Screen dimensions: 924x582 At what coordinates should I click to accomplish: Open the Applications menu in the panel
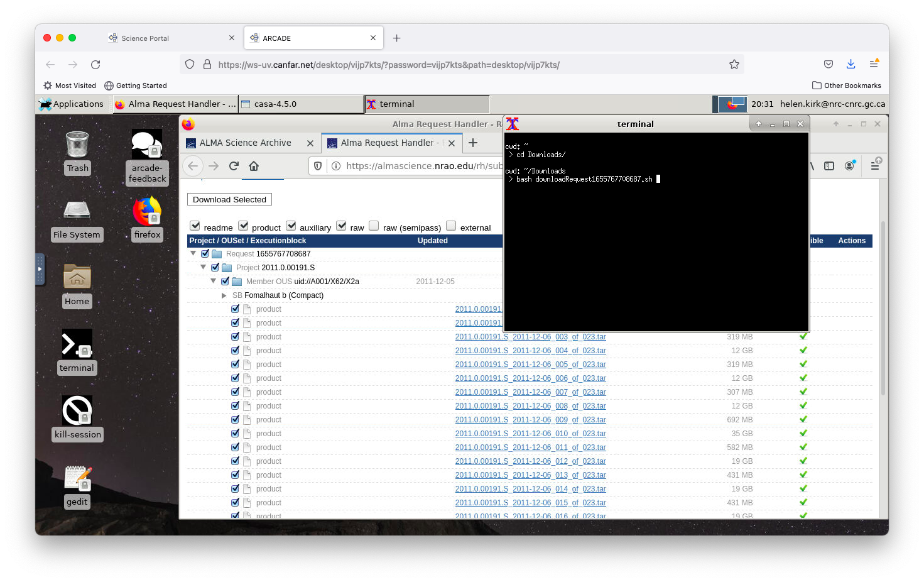(x=72, y=104)
